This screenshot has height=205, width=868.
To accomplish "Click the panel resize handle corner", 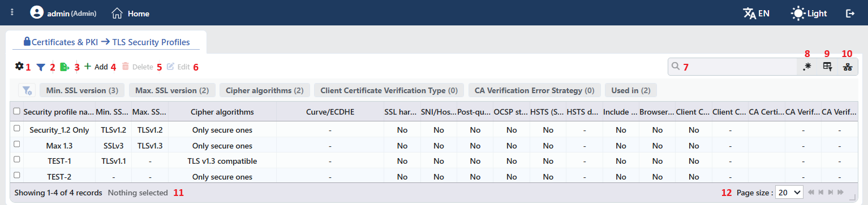I will [x=853, y=197].
